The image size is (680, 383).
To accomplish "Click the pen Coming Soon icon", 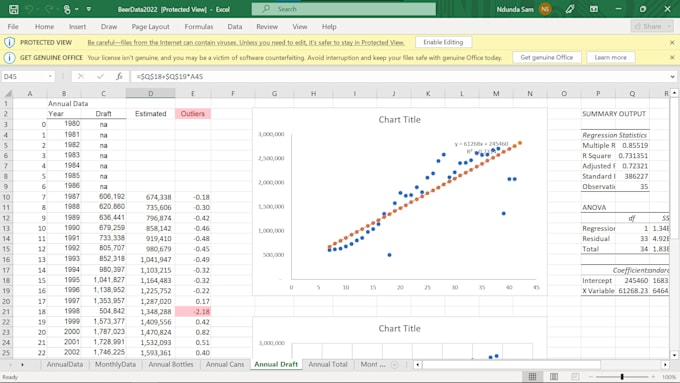I will (570, 9).
